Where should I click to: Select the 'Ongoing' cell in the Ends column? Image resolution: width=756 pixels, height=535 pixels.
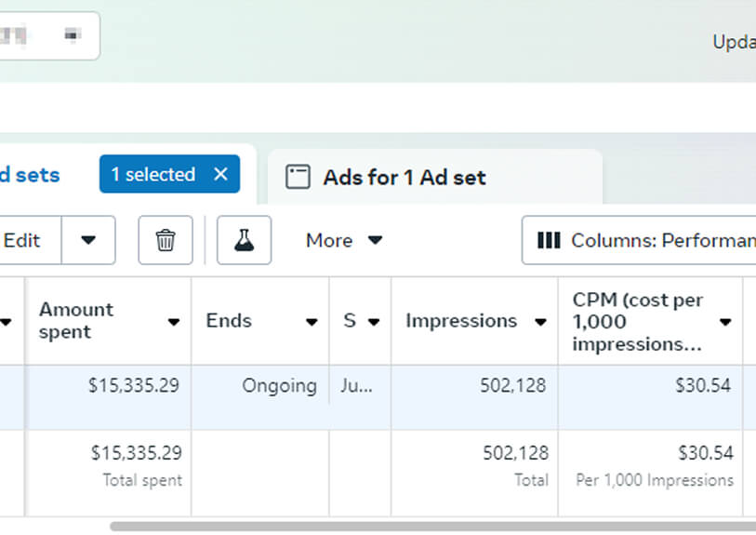tap(279, 385)
